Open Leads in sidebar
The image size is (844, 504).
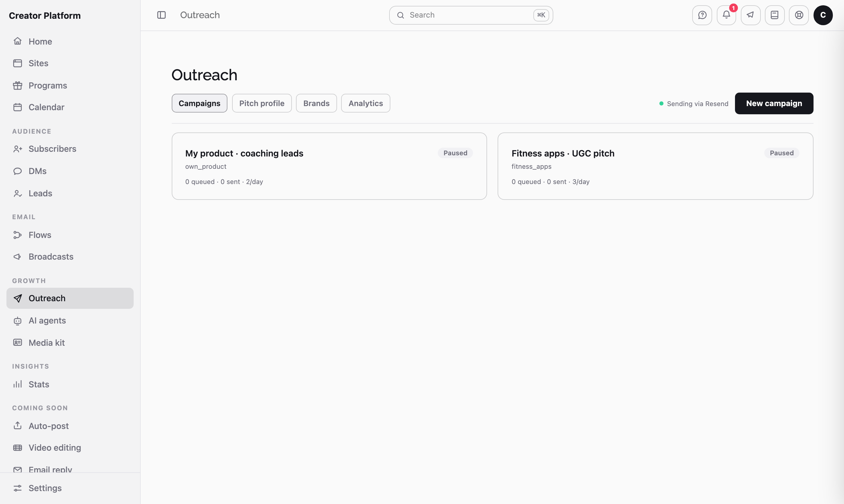[70, 193]
